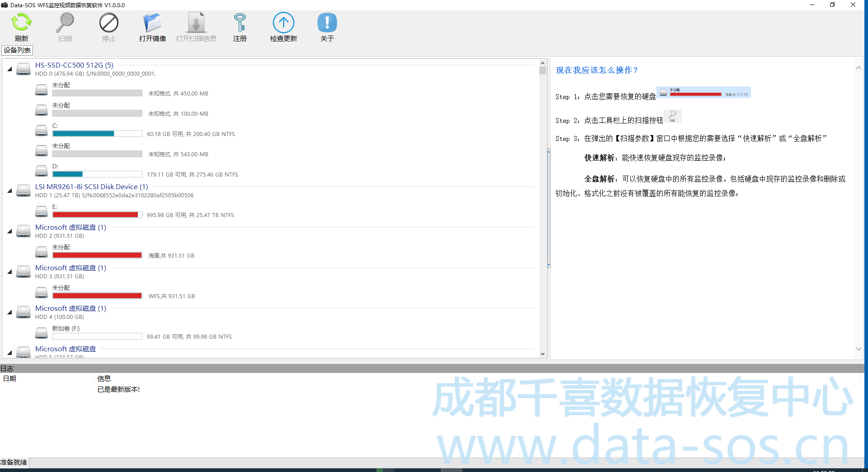Collapse the Microsoft 虚拟磁盘 HDD 4 node
This screenshot has width=868, height=472.
(9, 313)
